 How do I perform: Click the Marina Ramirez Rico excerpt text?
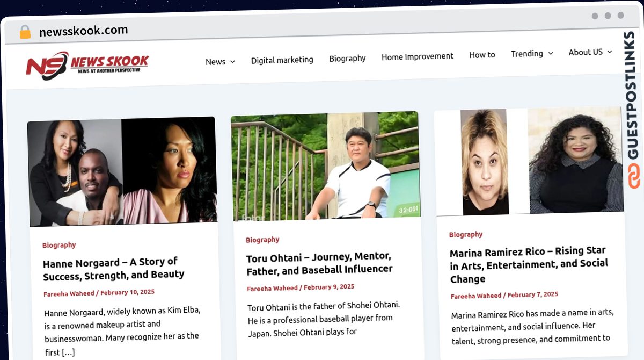[532, 326]
